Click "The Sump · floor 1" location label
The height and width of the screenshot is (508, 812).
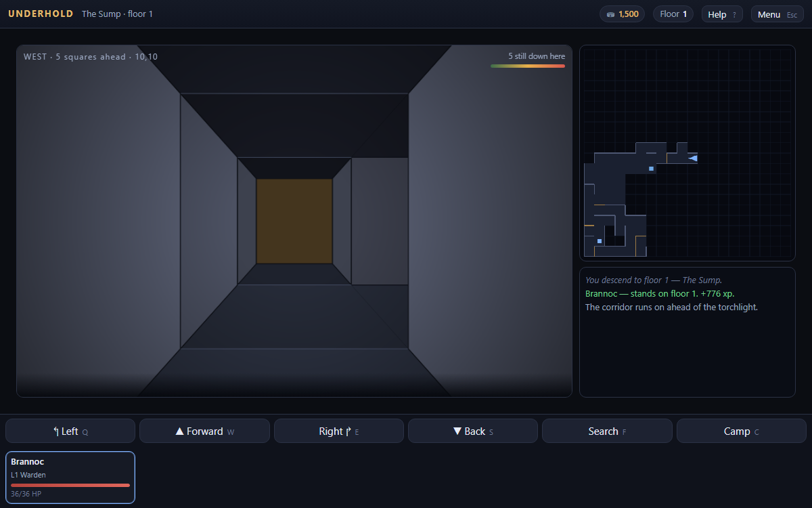[117, 14]
